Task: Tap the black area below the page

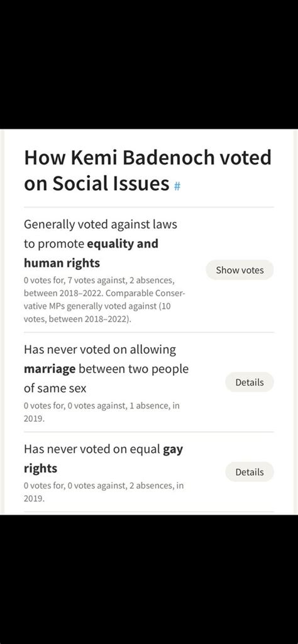Action: click(149, 579)
